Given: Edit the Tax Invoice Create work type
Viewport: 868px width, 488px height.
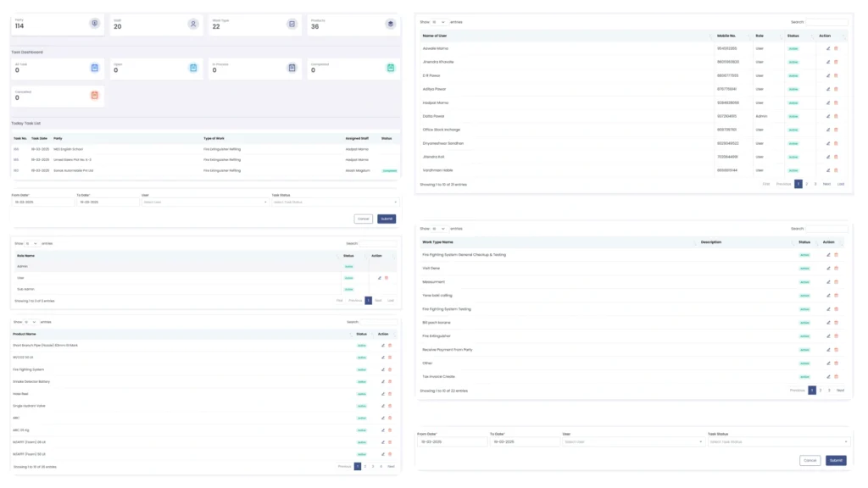Looking at the screenshot, I should point(828,377).
